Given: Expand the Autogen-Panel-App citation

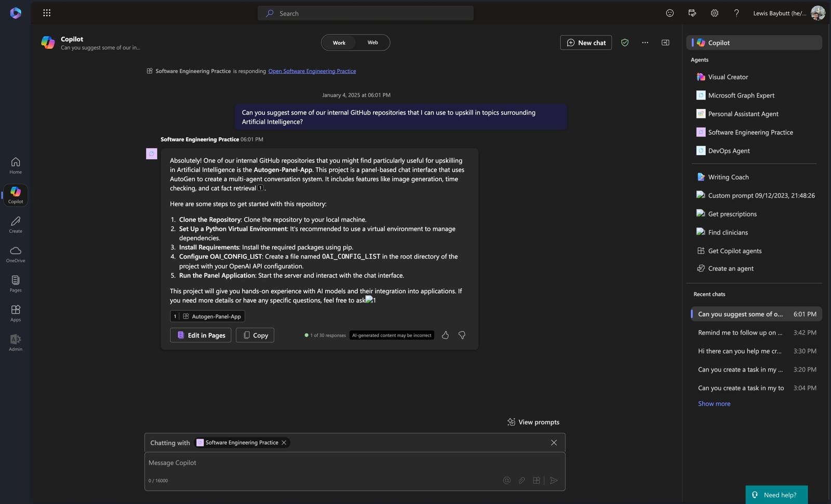Looking at the screenshot, I should 207,316.
